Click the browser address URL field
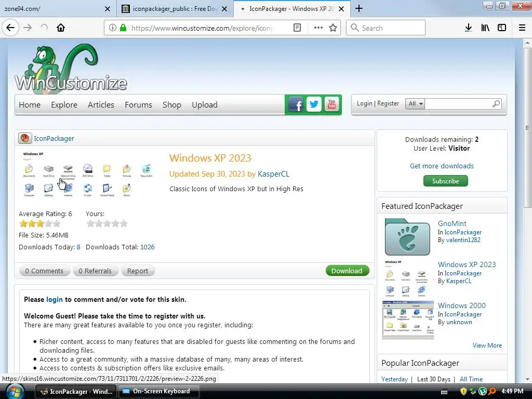 pyautogui.click(x=202, y=28)
